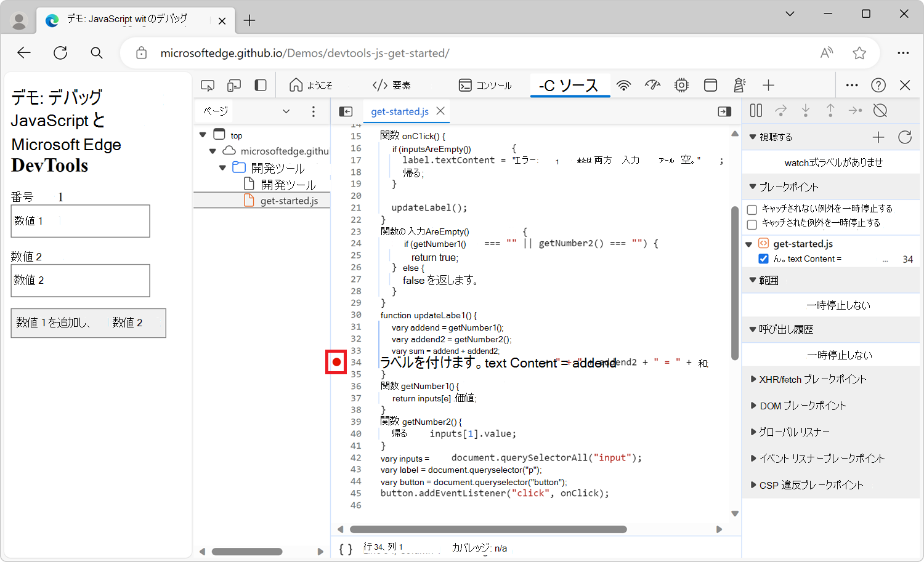
Task: Switch to the 要素 tab
Action: (392, 85)
